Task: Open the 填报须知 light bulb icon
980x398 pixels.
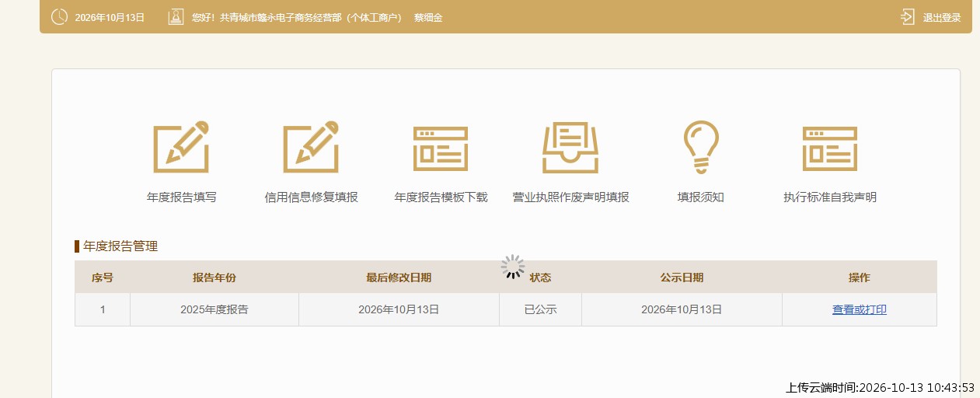Action: (700, 147)
